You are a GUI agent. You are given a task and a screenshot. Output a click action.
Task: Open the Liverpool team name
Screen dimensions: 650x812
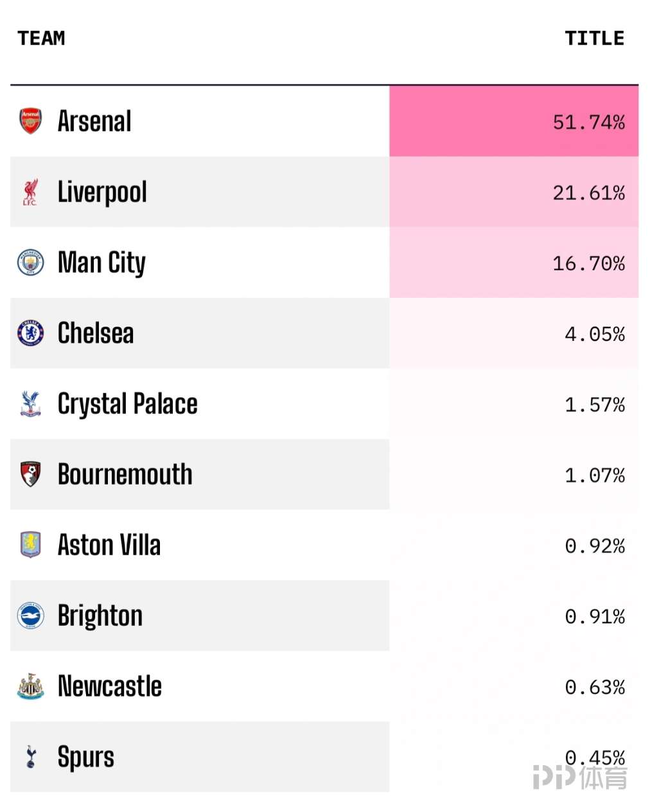point(102,192)
